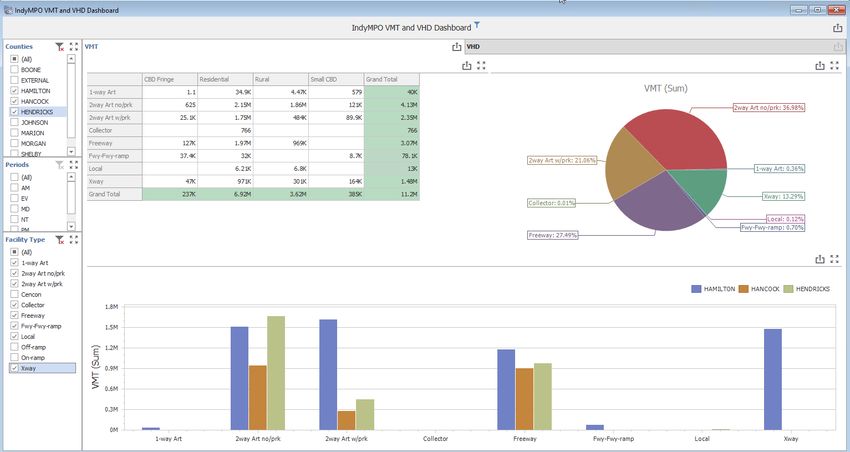This screenshot has height=452, width=850.
Task: Click Counties list scroll-down arrow
Action: (x=71, y=152)
